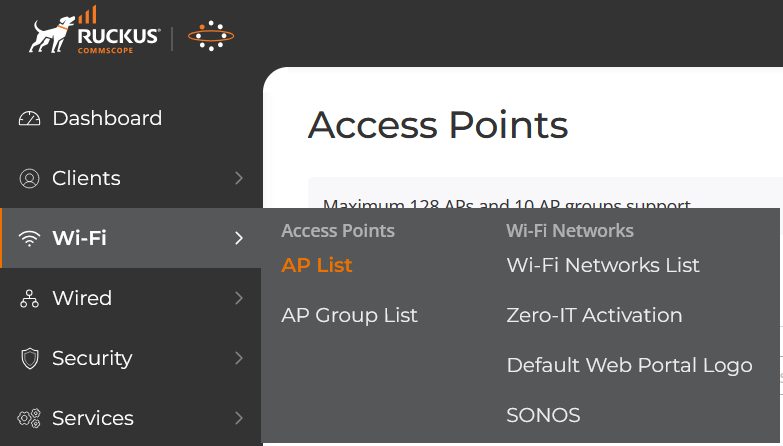The width and height of the screenshot is (783, 446).
Task: Expand the Services submenu chevron
Action: (x=239, y=418)
